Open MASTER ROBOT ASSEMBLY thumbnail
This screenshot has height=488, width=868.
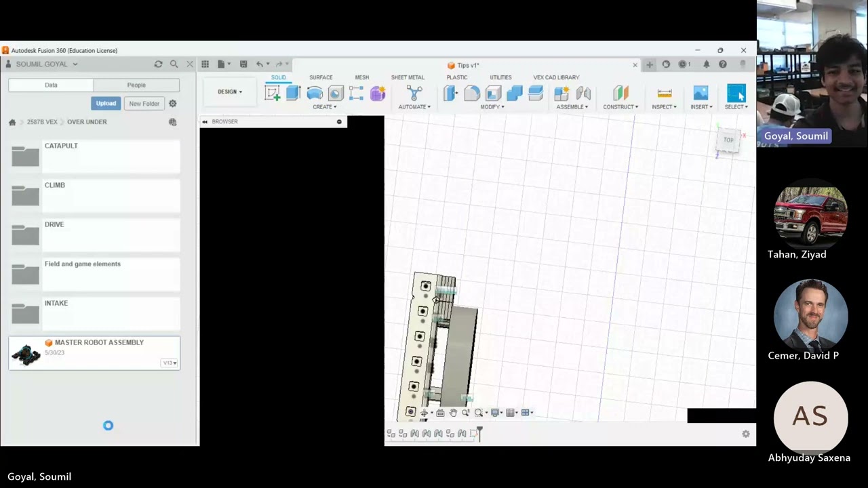[x=26, y=354]
